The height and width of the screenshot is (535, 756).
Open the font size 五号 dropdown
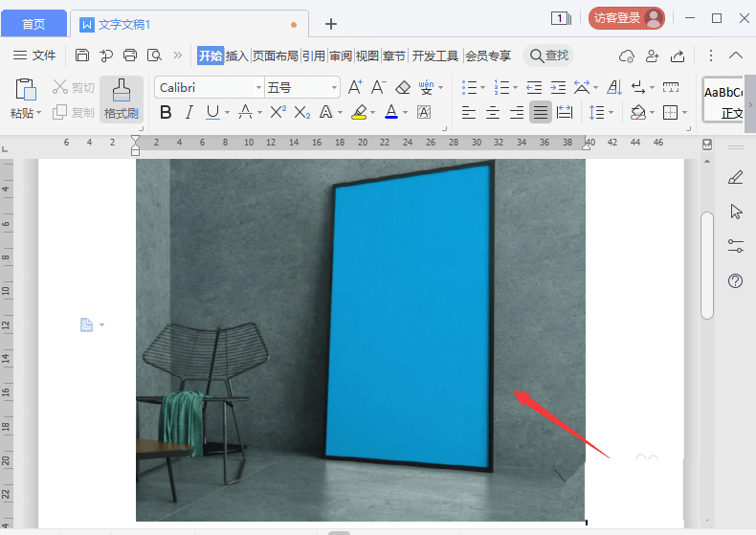click(334, 88)
